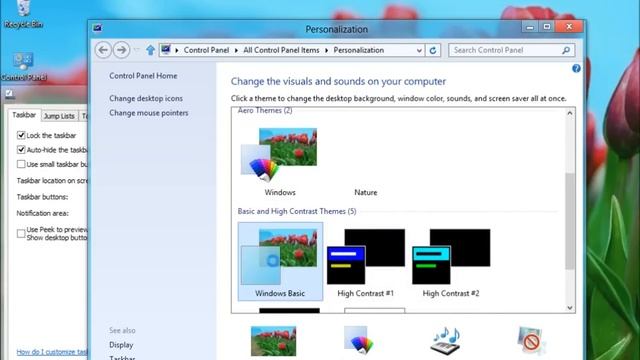Click theme list scrollbar up arrow

(570, 113)
